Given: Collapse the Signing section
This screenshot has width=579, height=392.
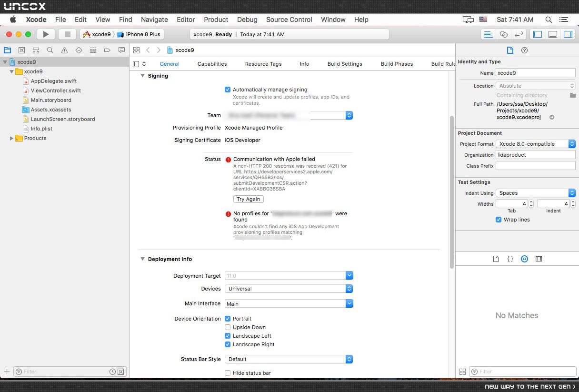Looking at the screenshot, I should point(142,76).
